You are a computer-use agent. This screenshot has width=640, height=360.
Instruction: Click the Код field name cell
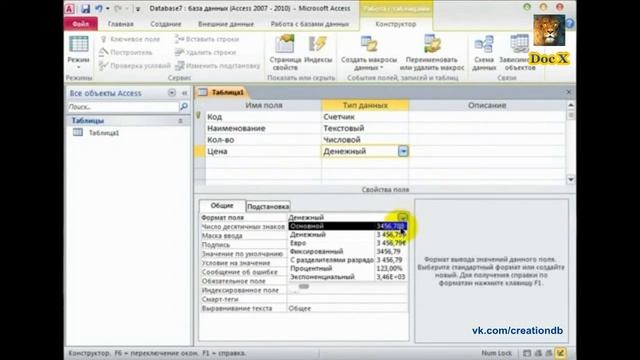click(263, 117)
